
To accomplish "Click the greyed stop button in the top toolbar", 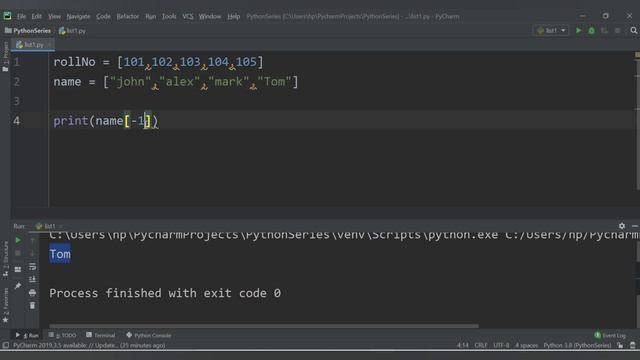I will coord(618,31).
